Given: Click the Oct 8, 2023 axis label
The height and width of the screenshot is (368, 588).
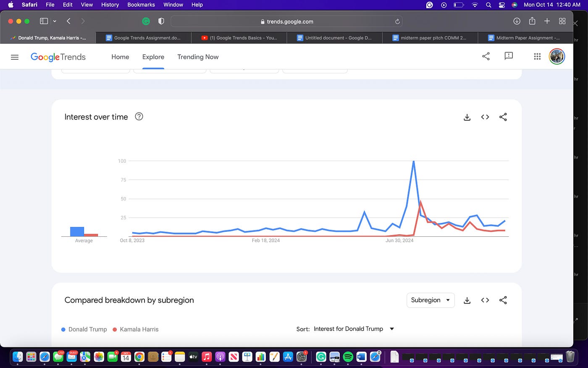Looking at the screenshot, I should (132, 241).
